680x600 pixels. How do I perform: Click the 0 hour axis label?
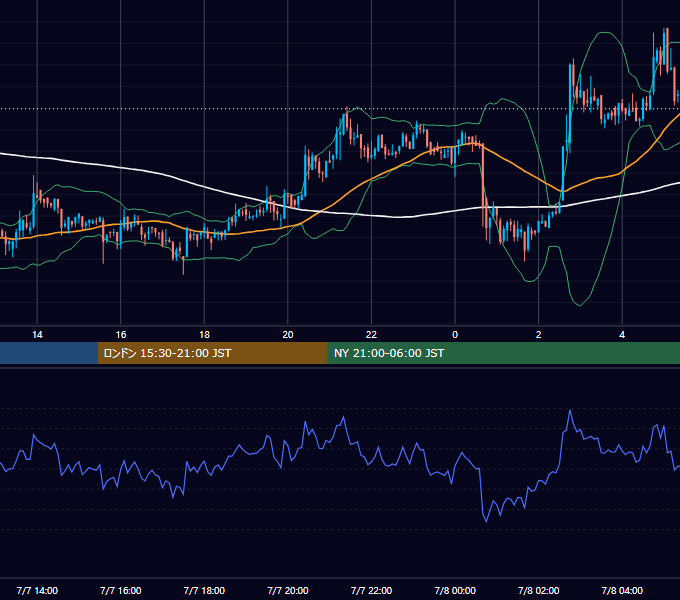coord(455,335)
